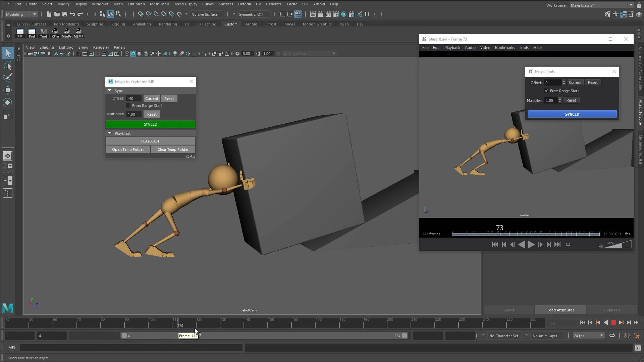
Task: Click the PLAYBLAST button
Action: 150,141
